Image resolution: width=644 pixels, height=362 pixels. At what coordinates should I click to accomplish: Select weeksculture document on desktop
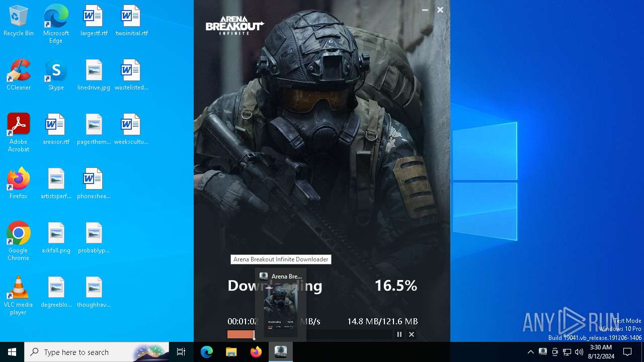(x=131, y=130)
